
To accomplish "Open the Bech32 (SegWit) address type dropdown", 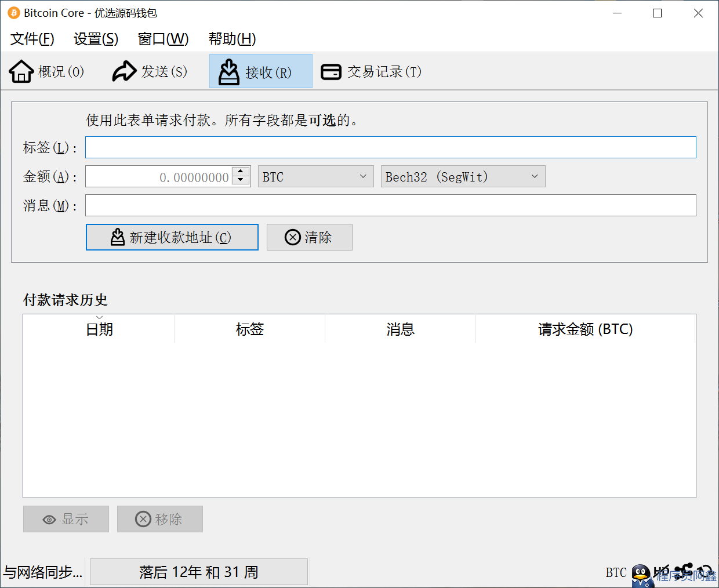I will pyautogui.click(x=463, y=176).
